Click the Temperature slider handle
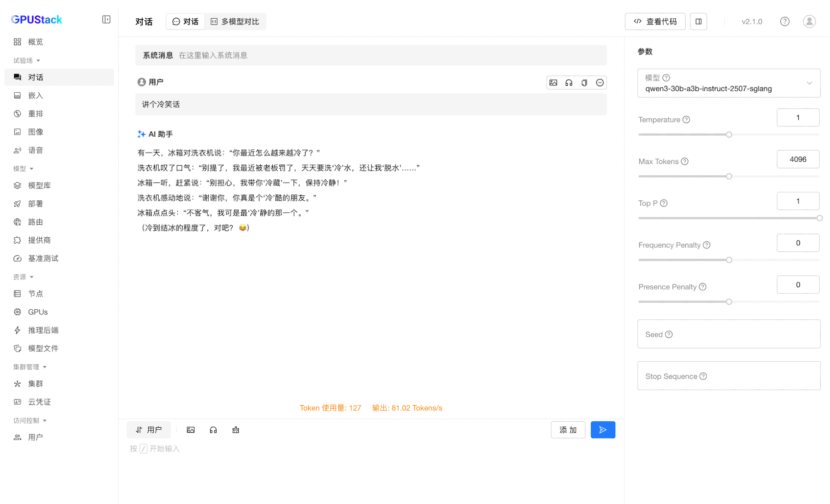 729,135
